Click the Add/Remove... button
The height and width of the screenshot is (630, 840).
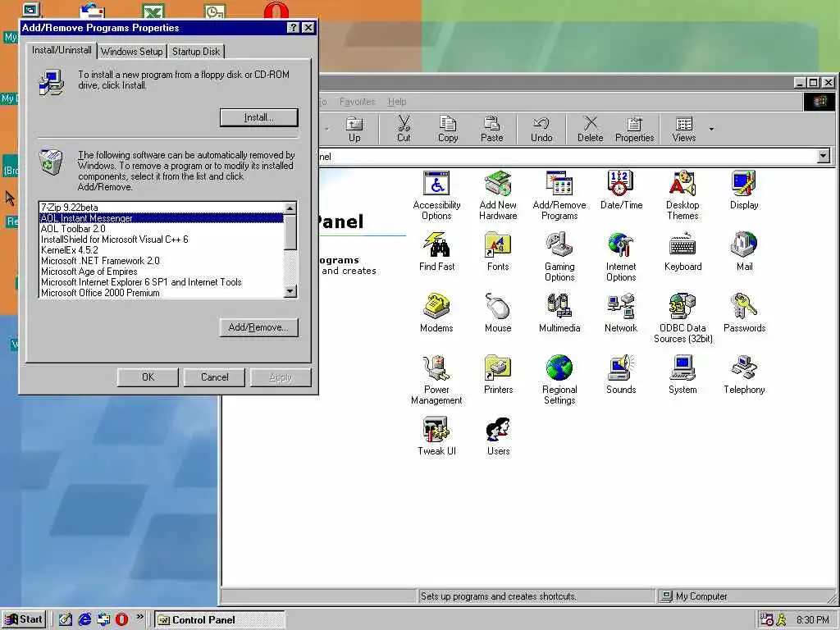[258, 327]
